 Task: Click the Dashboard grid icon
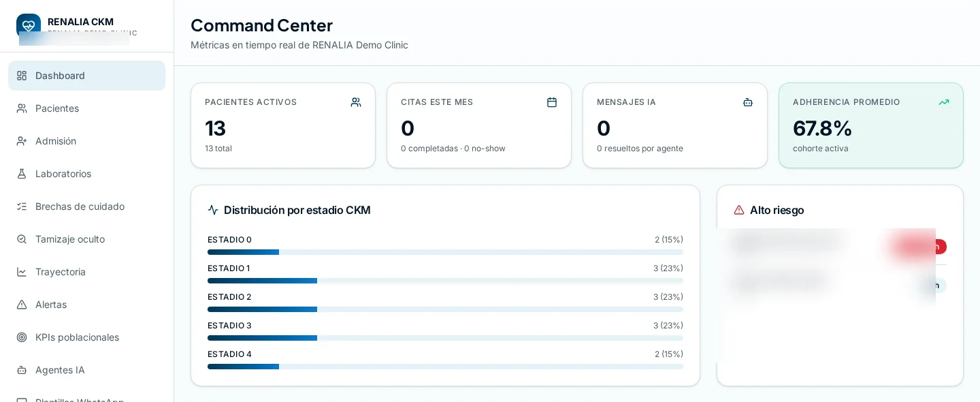tap(22, 76)
